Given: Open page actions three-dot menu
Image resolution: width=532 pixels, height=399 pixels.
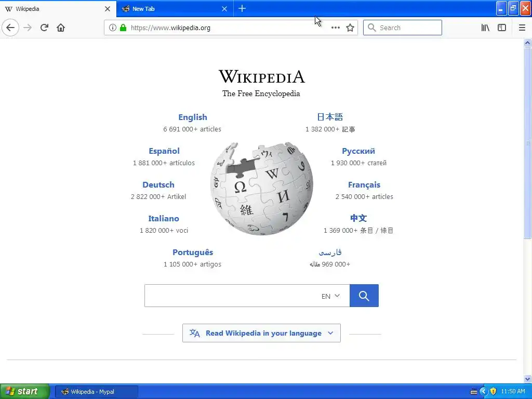Looking at the screenshot, I should coord(335,28).
